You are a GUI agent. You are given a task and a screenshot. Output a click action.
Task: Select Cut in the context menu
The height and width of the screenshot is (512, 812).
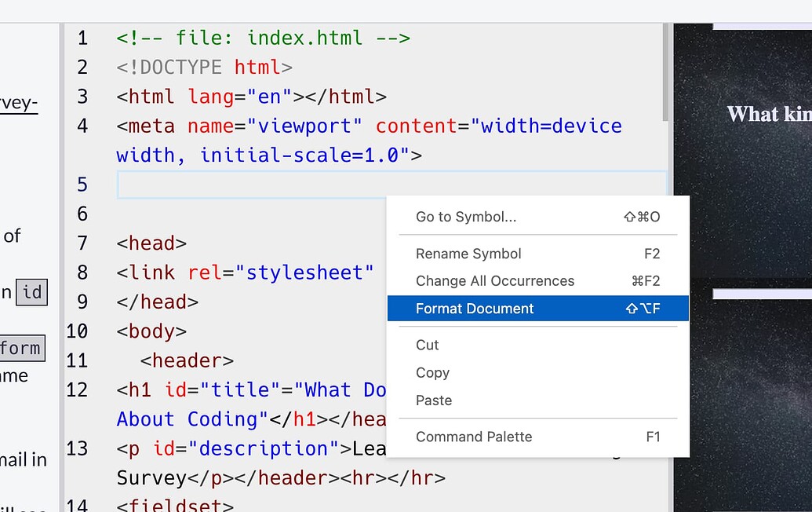pyautogui.click(x=428, y=345)
